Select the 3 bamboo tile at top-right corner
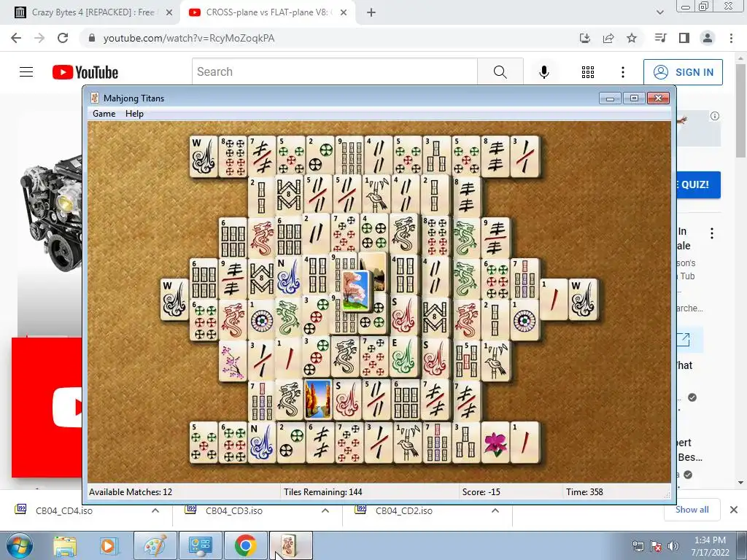 pyautogui.click(x=525, y=157)
